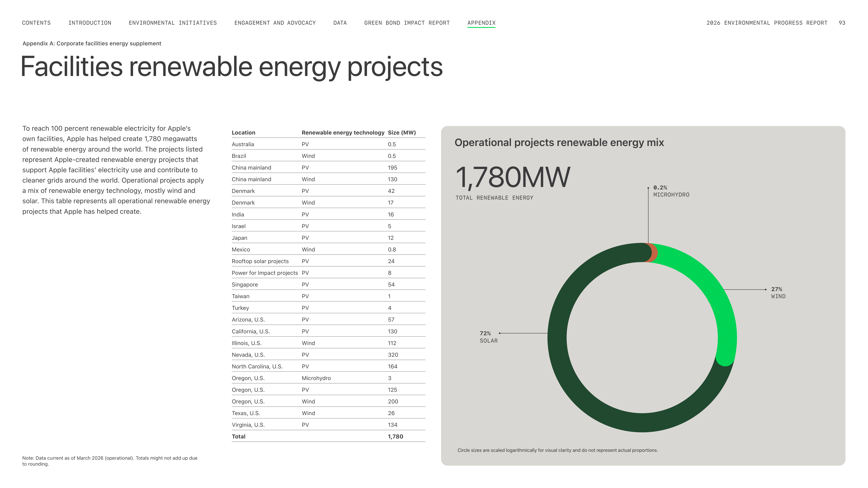Open the Data section tab

coord(340,23)
